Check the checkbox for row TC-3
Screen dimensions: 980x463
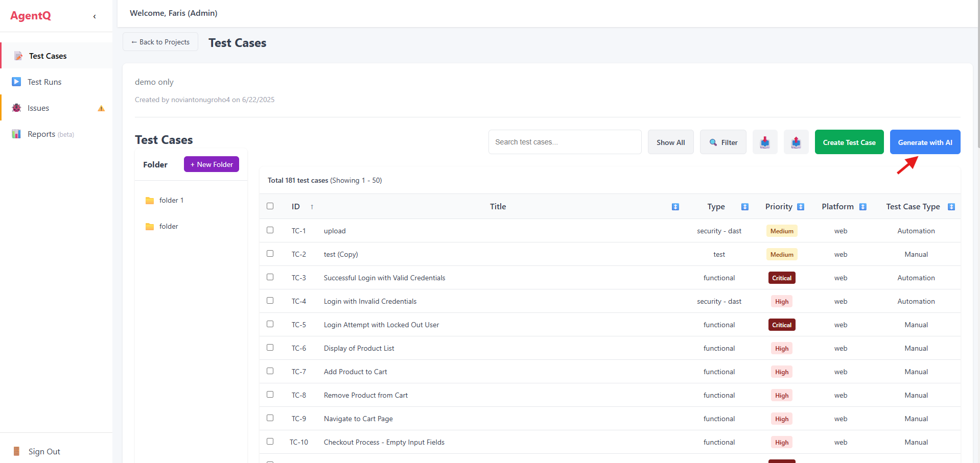tap(270, 277)
